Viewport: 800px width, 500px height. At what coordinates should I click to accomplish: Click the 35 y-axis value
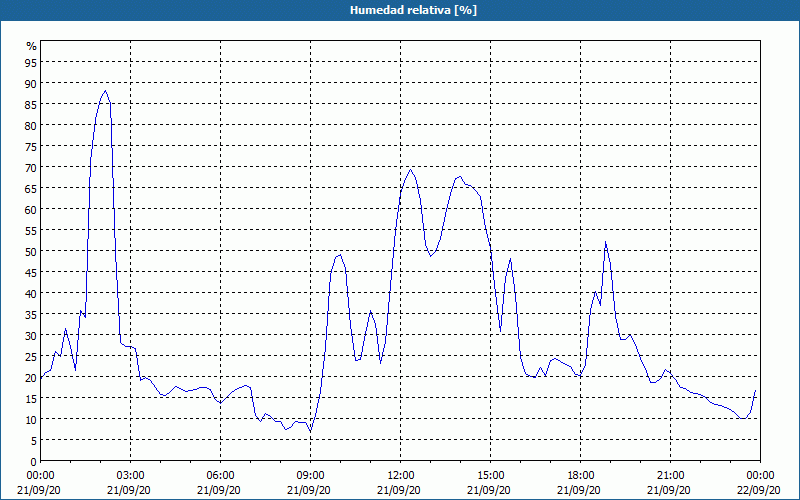tap(31, 314)
